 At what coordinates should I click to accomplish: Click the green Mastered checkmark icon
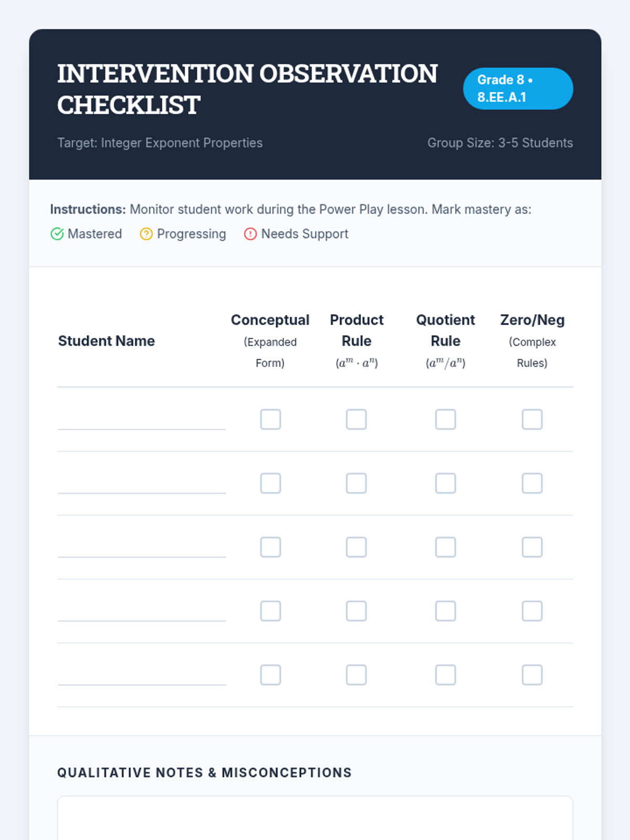tap(57, 234)
